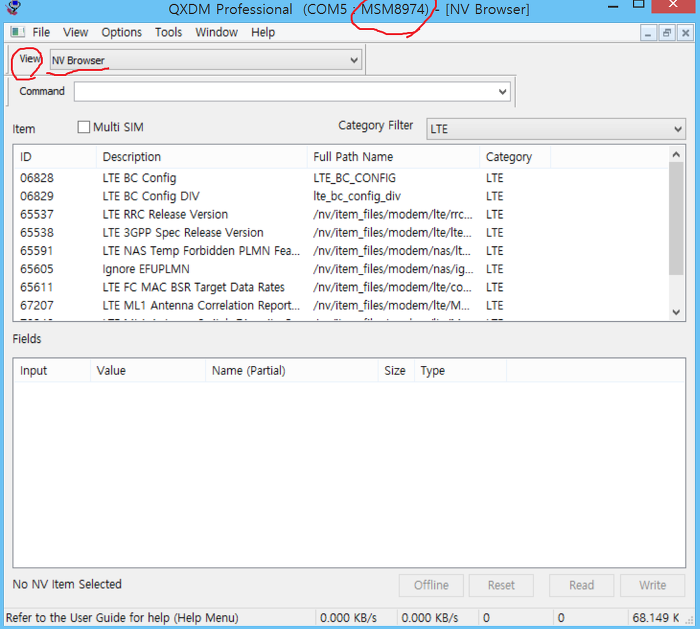
Task: Select item 65605 Ignore EFUPLMN
Action: pos(341,269)
